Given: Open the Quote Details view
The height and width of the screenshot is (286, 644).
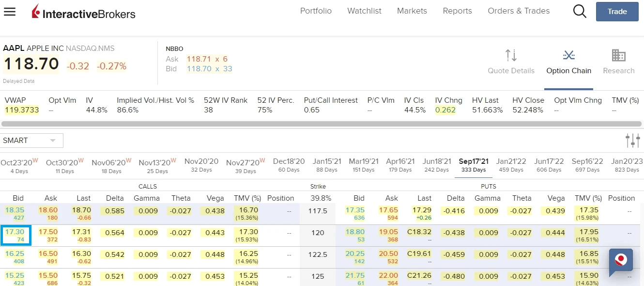Looking at the screenshot, I should [x=511, y=62].
